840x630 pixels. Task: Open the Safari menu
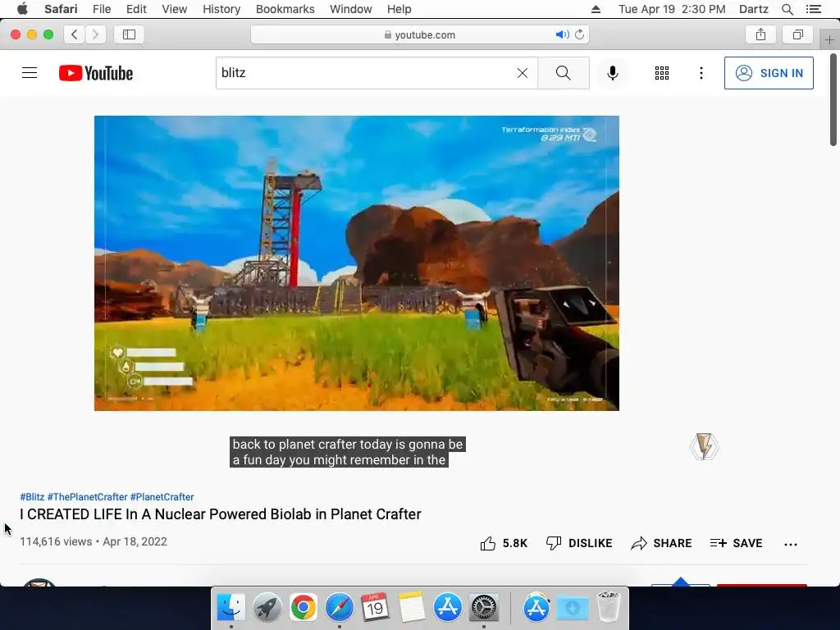[61, 9]
